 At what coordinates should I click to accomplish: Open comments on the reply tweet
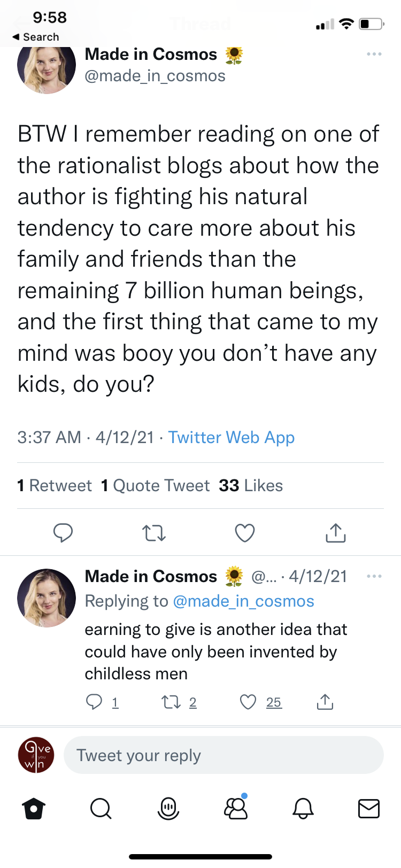94,702
